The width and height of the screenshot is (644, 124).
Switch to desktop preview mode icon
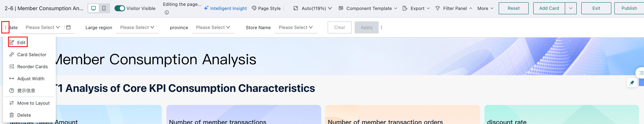coord(94,8)
